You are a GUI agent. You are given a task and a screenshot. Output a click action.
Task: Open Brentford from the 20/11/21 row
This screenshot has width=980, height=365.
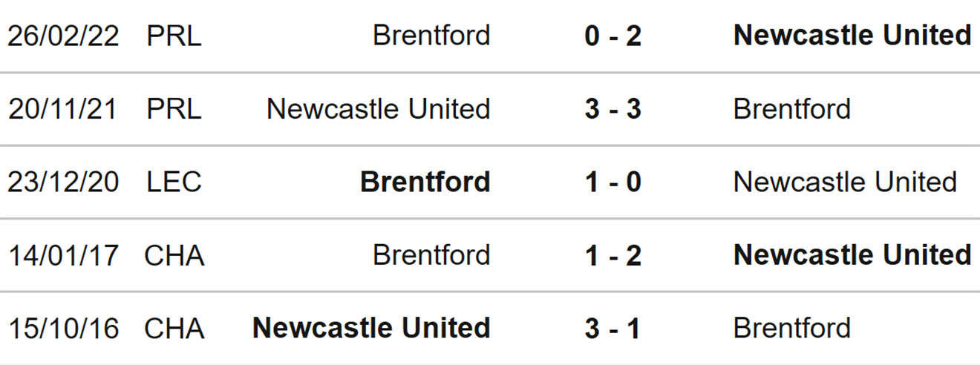tap(792, 109)
